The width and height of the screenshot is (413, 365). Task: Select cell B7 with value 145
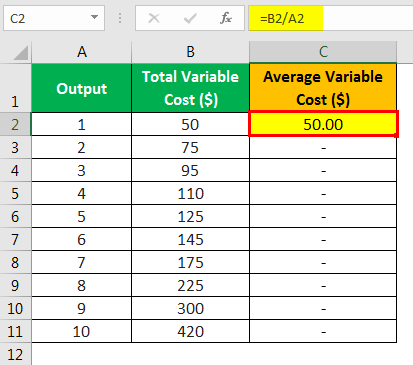[190, 239]
